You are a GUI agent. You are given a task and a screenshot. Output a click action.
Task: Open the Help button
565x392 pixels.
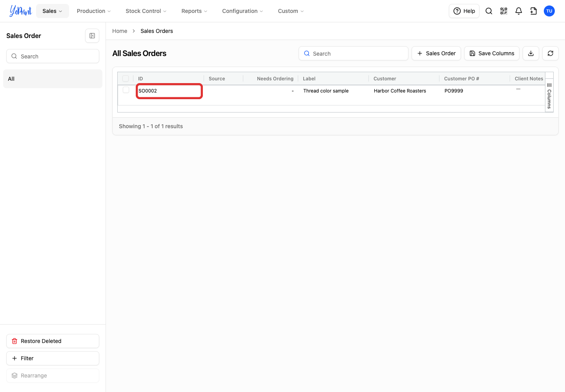464,11
